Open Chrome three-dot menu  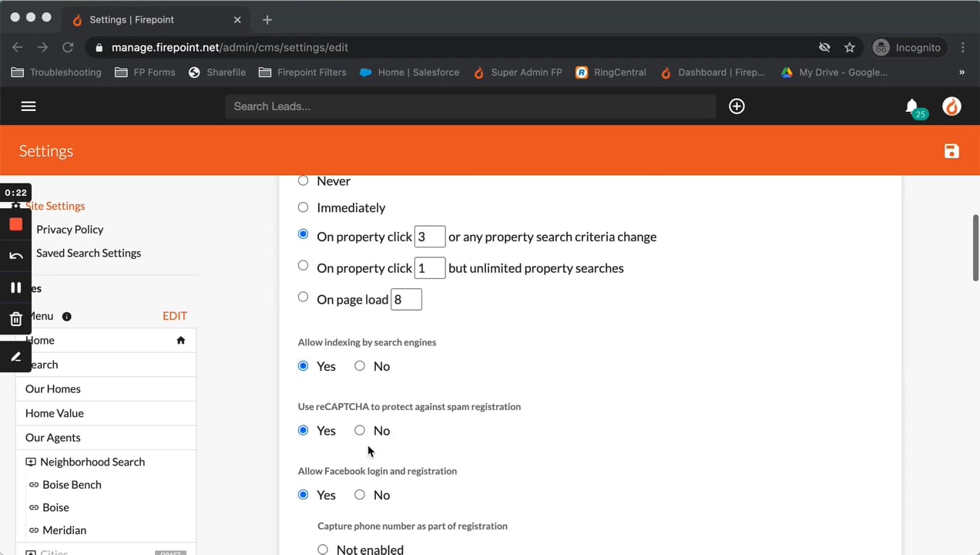pos(963,47)
